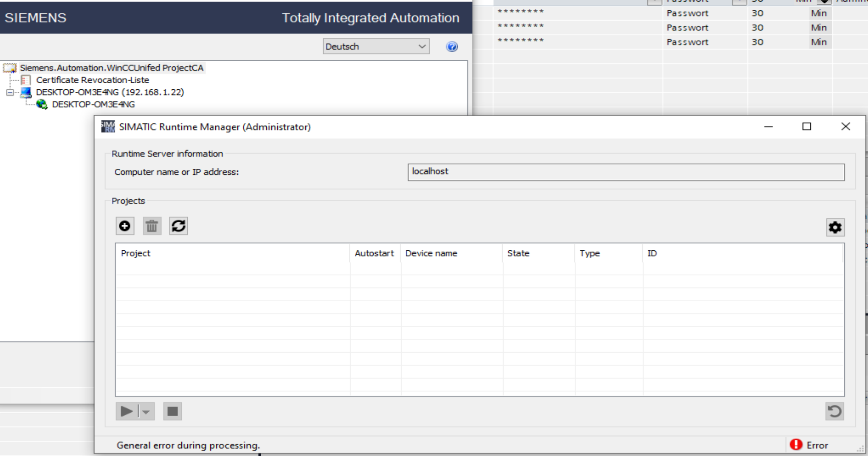Click the Runtime Manager window resize grip

click(x=860, y=449)
